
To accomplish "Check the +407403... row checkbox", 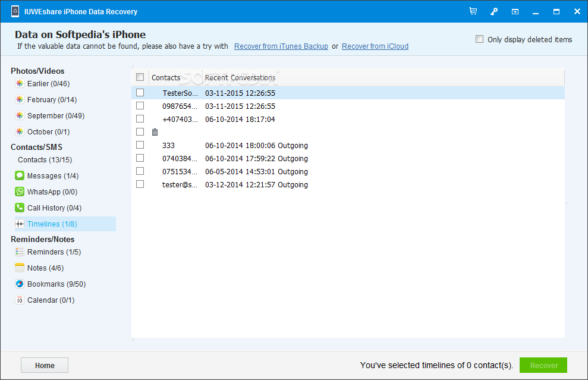I will point(140,118).
